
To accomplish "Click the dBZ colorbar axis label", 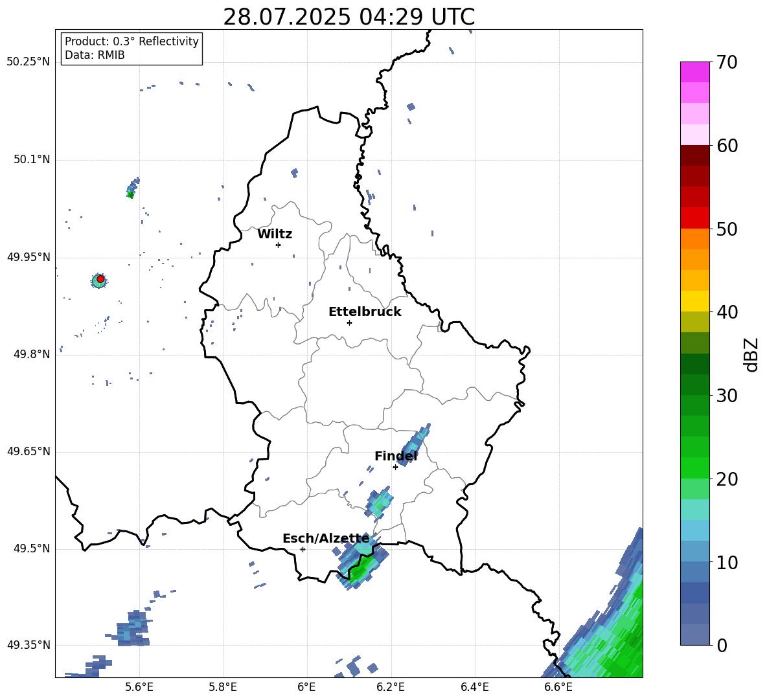I will point(752,354).
